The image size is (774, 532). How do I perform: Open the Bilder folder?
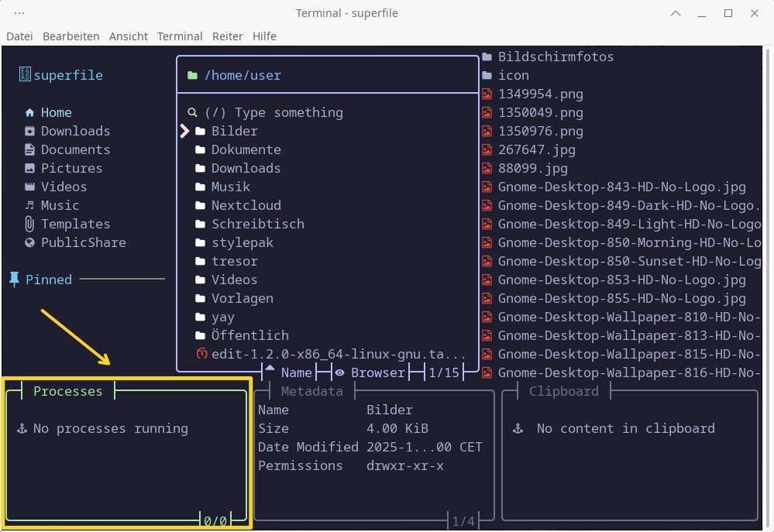234,131
